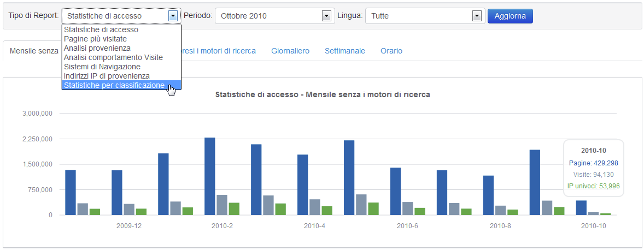Choose 'Pagine più visitate' option
This screenshot has height=250, width=644.
click(x=121, y=39)
